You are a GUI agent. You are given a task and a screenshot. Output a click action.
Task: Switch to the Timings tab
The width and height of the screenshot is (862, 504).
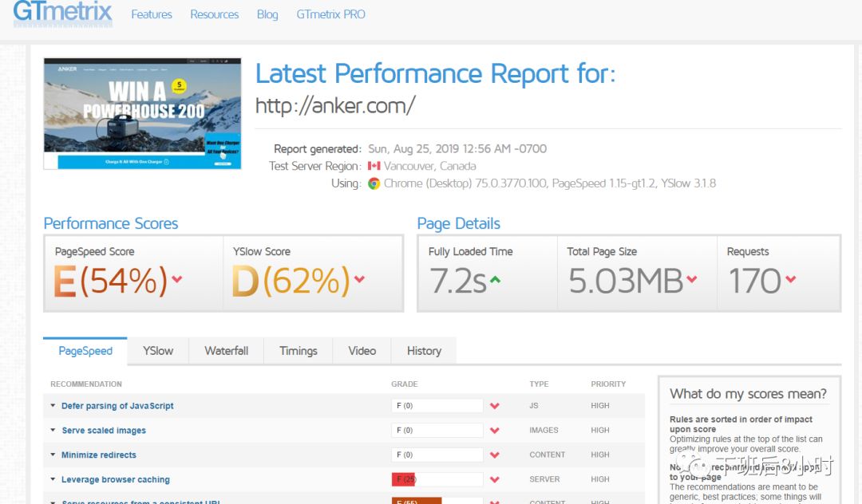coord(298,351)
